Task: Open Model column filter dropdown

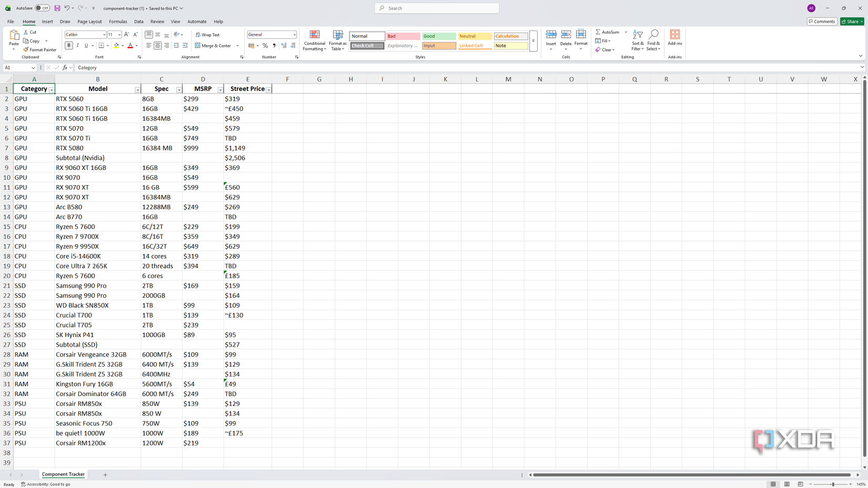Action: (x=138, y=90)
